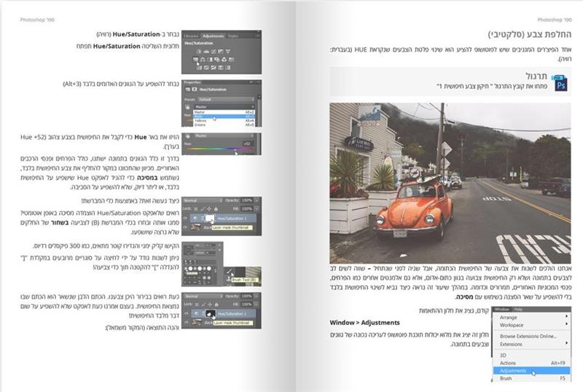Select the Brush Tool in the toolbar snippet
Image resolution: width=583 pixels, height=392 pixels.
(230, 273)
